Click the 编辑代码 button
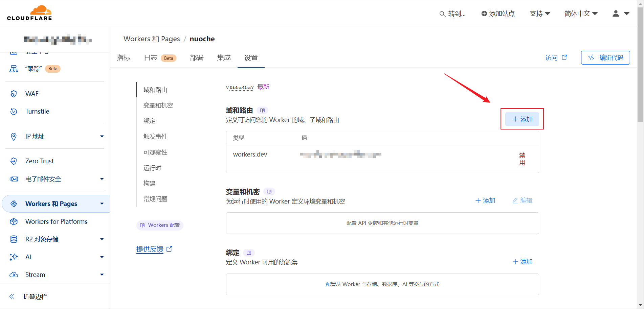 click(605, 57)
